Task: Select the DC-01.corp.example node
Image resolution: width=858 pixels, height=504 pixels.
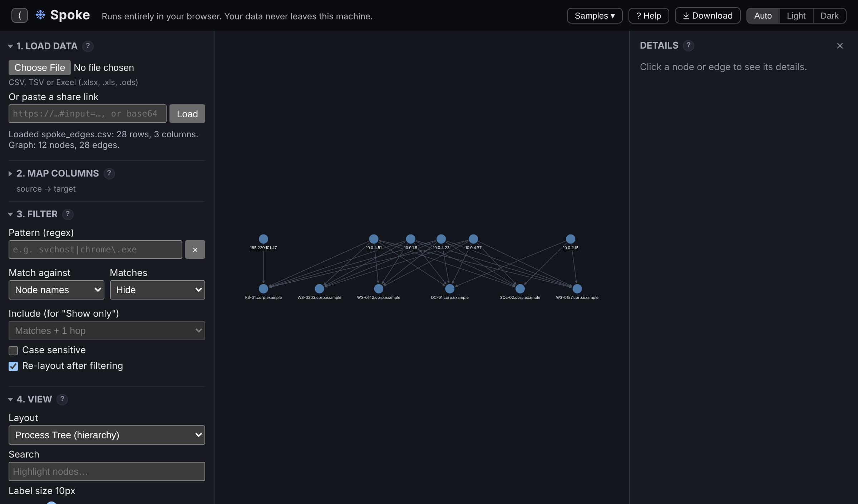Action: click(450, 288)
